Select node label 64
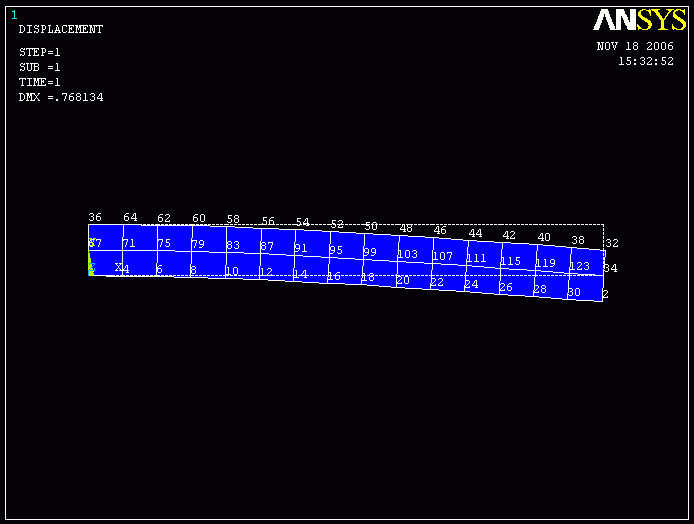 (130, 217)
